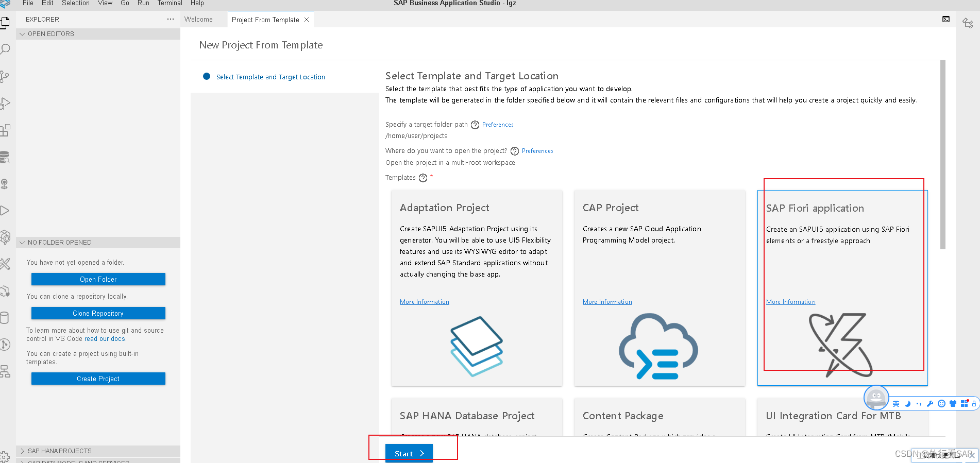The width and height of the screenshot is (980, 463).
Task: Click the joystick-shaped activity bar icon
Action: [x=5, y=184]
